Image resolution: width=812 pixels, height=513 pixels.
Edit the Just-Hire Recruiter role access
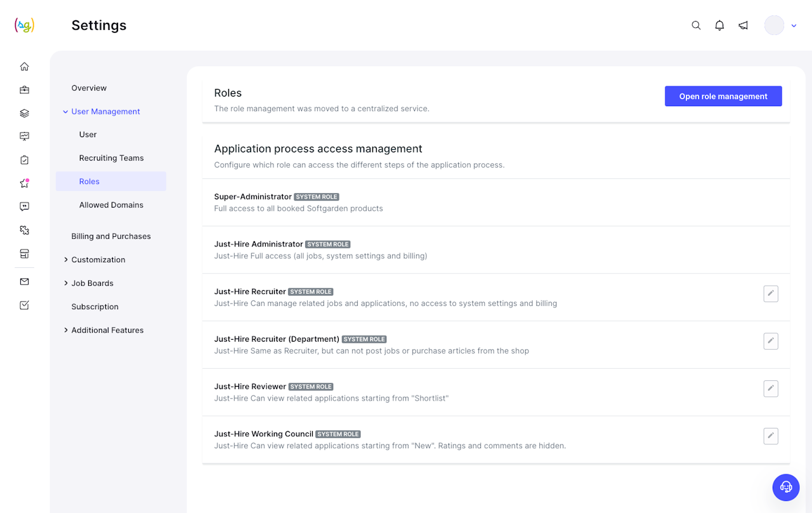point(771,294)
